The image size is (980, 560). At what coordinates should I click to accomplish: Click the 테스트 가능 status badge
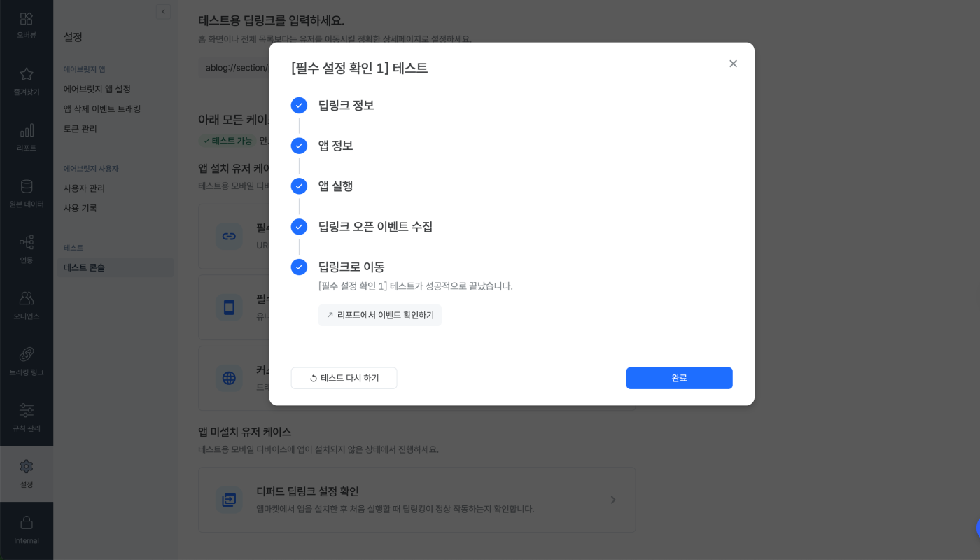point(227,141)
